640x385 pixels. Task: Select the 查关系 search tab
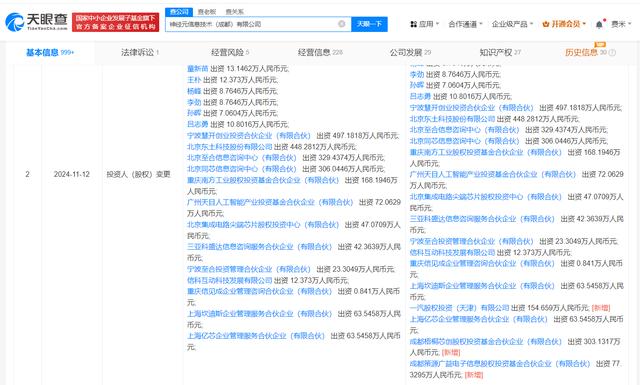click(x=234, y=12)
